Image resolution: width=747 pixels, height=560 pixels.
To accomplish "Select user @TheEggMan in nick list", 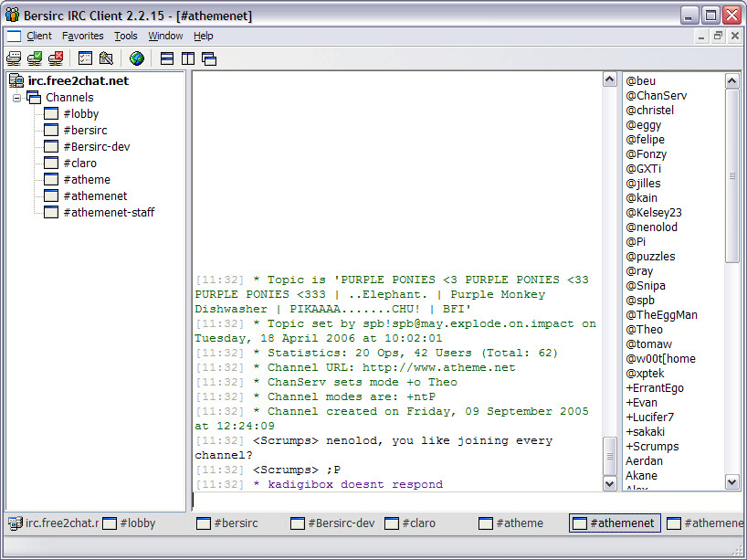I will tap(661, 314).
